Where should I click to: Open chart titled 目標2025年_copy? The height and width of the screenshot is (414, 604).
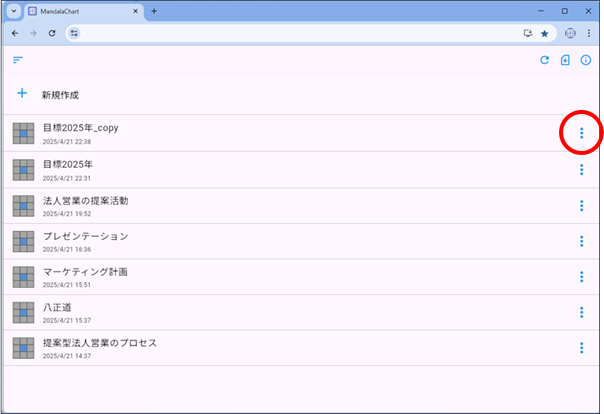point(81,128)
